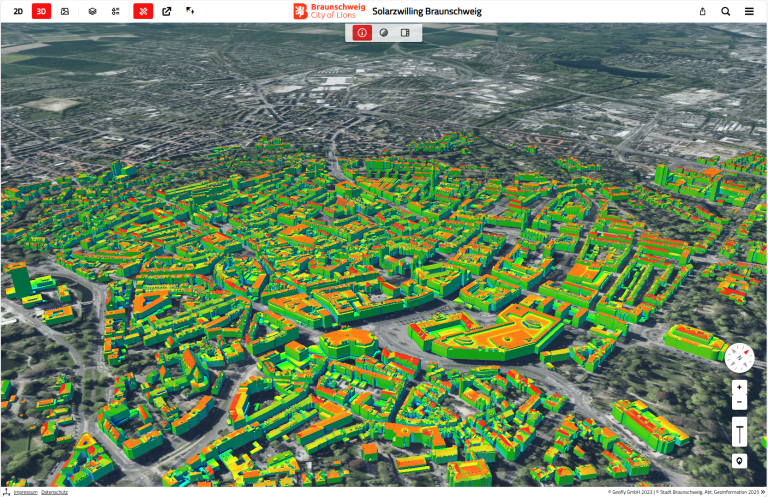Zoom in with the plus button
768x497 pixels.
pyautogui.click(x=739, y=387)
